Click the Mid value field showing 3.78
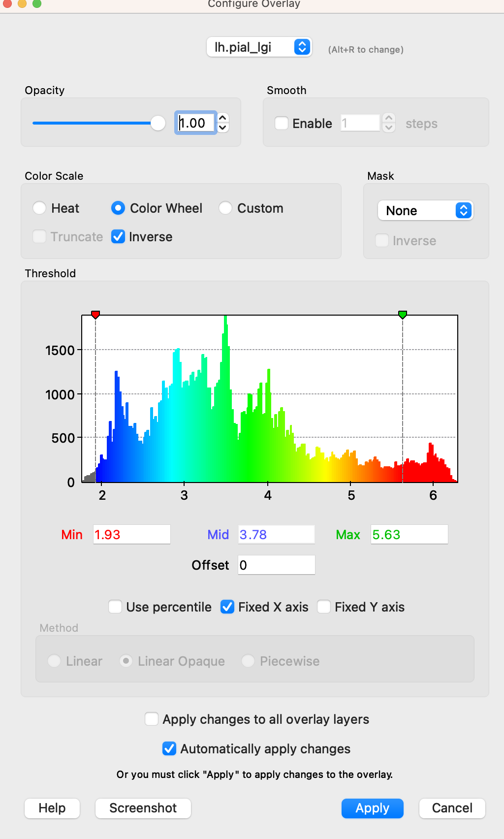Viewport: 504px width, 839px height. pos(277,535)
